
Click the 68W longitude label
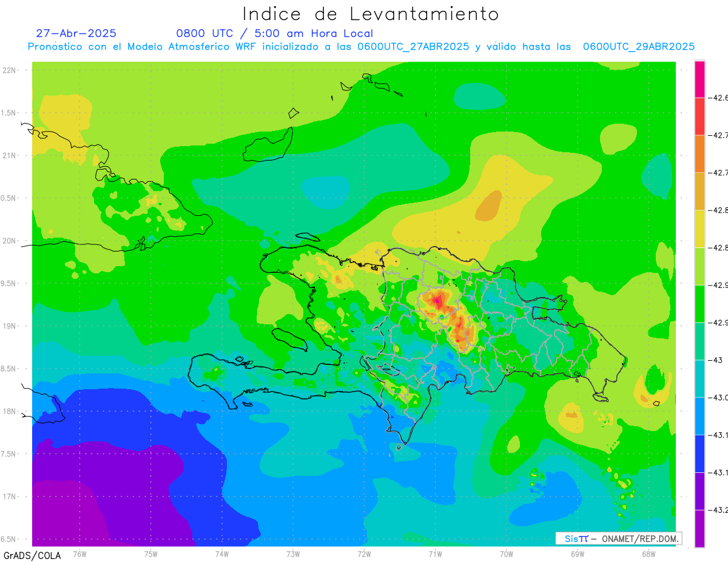point(648,554)
